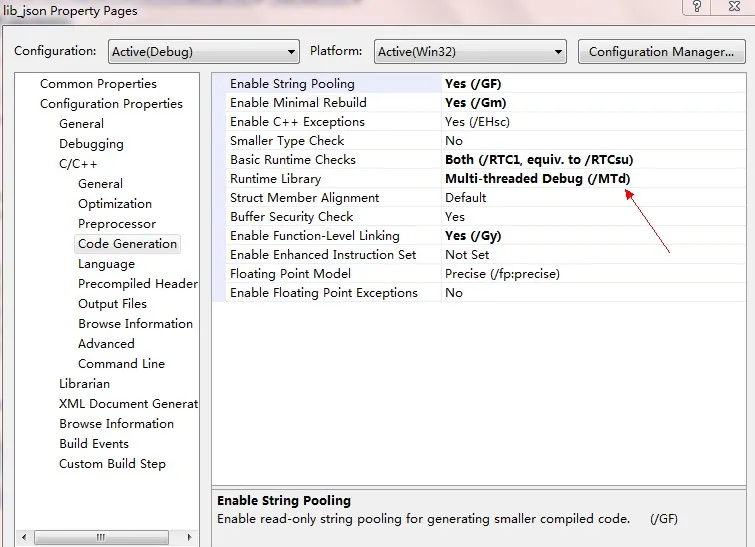Open the Language page

pos(106,264)
